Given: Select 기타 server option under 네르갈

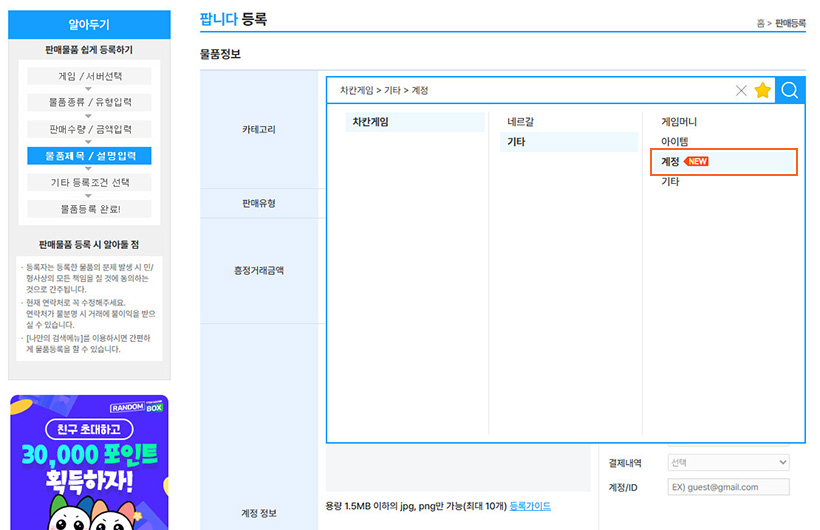Looking at the screenshot, I should pos(516,142).
